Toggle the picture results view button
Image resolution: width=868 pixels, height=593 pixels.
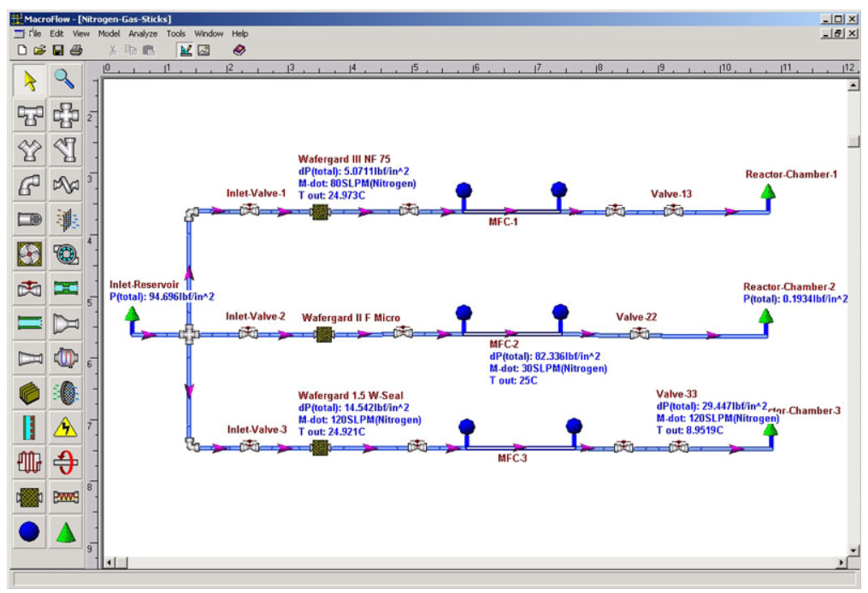click(x=204, y=50)
